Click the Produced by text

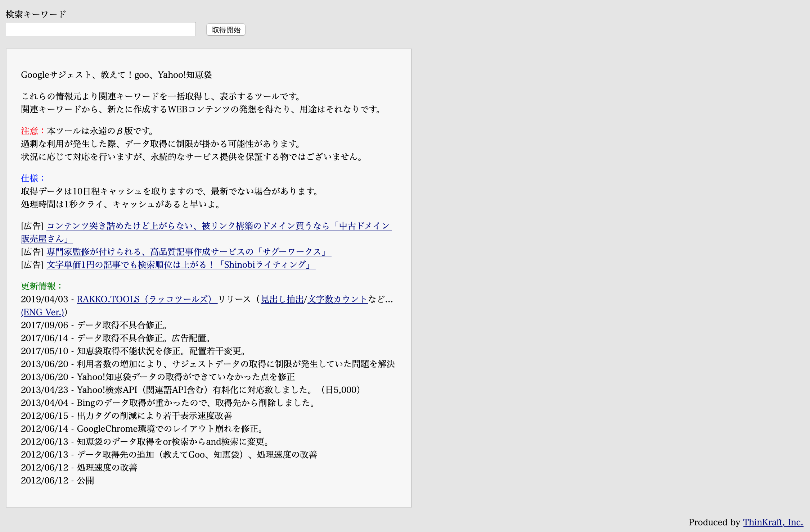[714, 522]
